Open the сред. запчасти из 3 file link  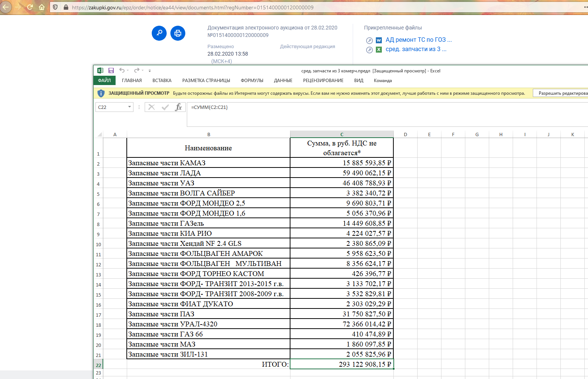416,49
